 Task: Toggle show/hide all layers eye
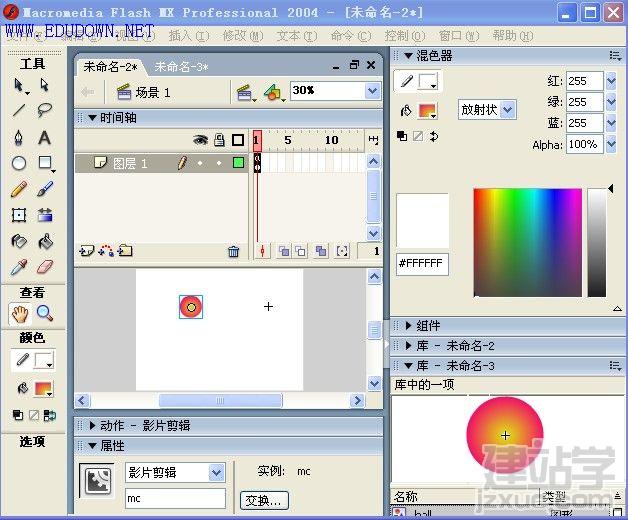click(x=200, y=140)
